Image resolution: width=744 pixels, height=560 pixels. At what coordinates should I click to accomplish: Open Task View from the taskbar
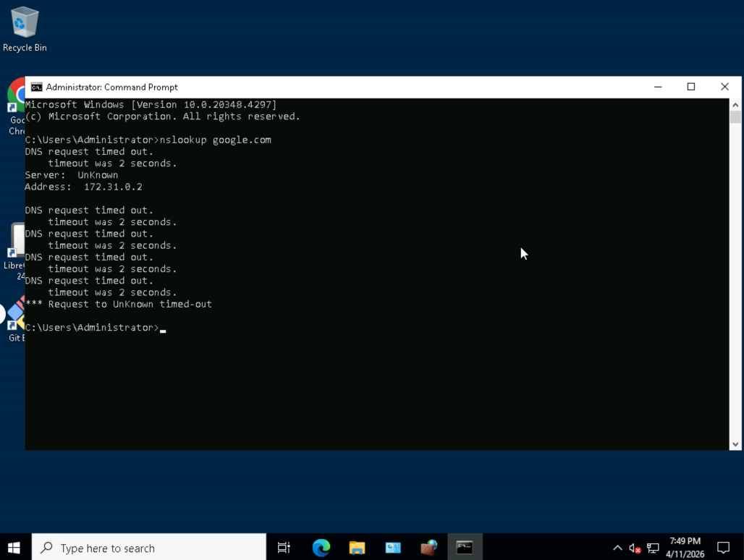tap(284, 548)
